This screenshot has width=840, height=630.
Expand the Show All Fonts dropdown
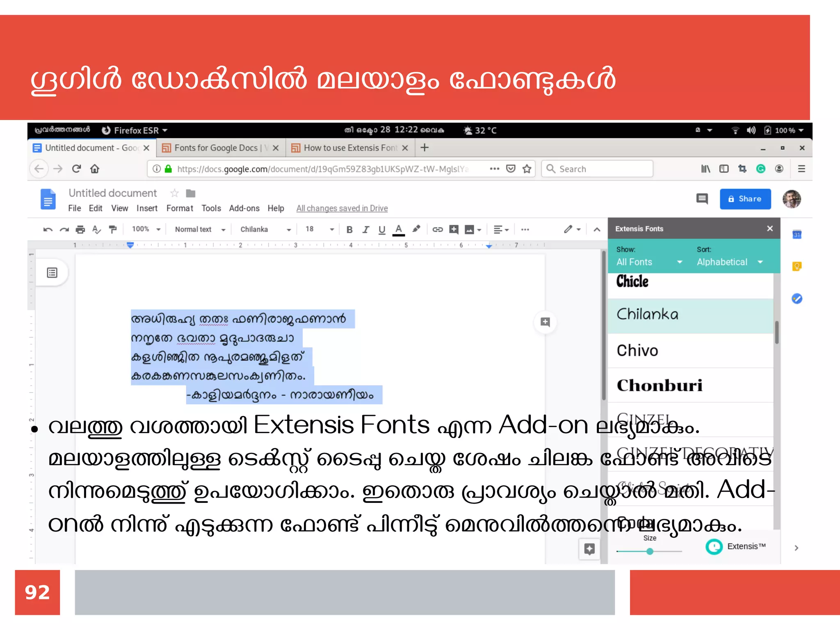pyautogui.click(x=649, y=262)
